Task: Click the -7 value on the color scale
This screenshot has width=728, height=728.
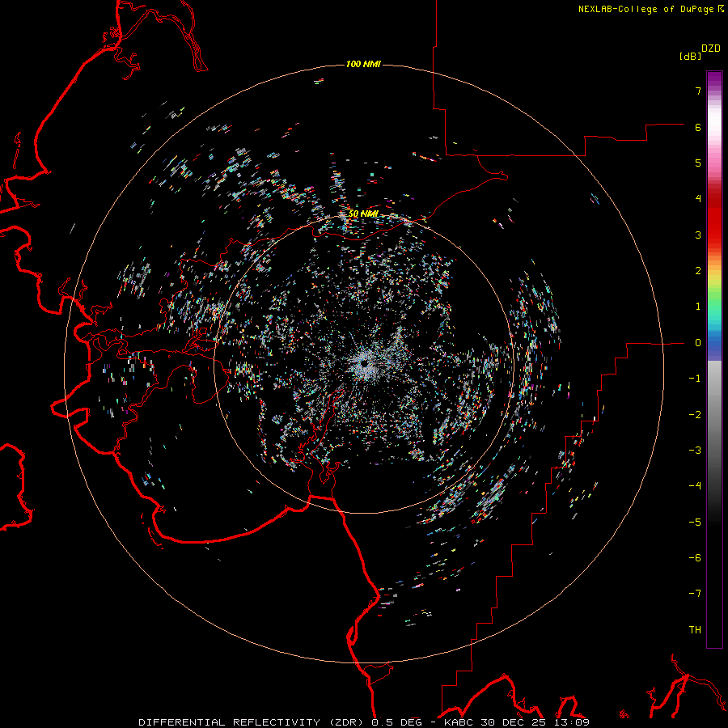Action: (x=695, y=594)
